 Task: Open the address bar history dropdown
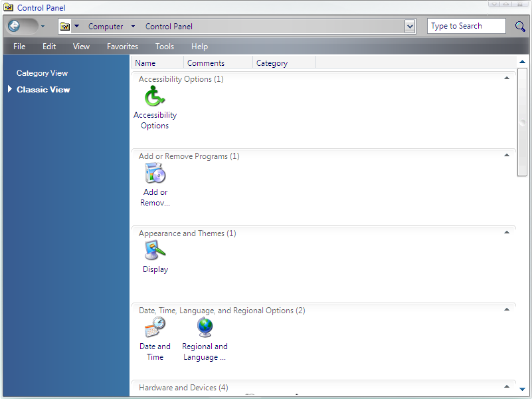(410, 26)
